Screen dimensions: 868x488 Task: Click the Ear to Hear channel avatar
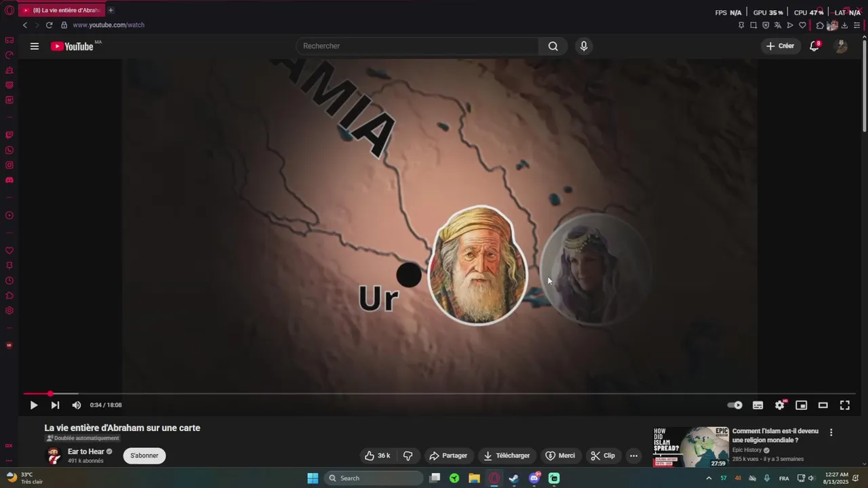(x=54, y=455)
